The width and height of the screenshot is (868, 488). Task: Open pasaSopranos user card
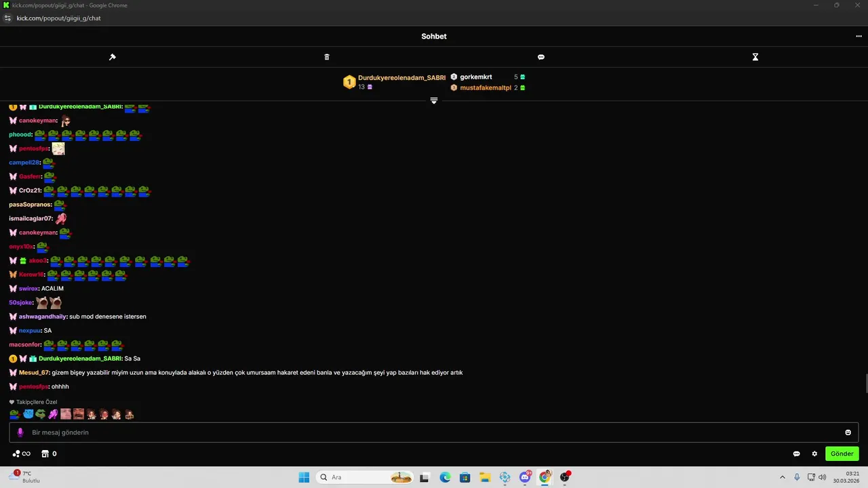[31, 205]
